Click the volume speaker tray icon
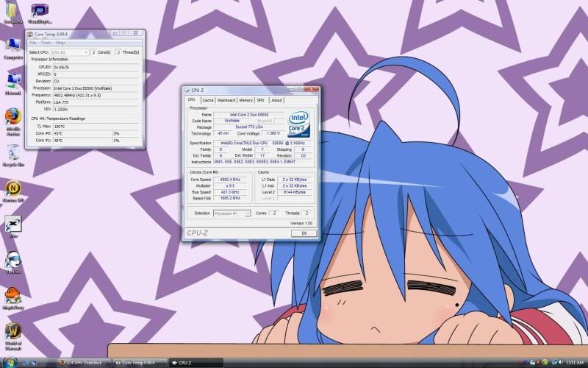The height and width of the screenshot is (368, 588). 561,362
